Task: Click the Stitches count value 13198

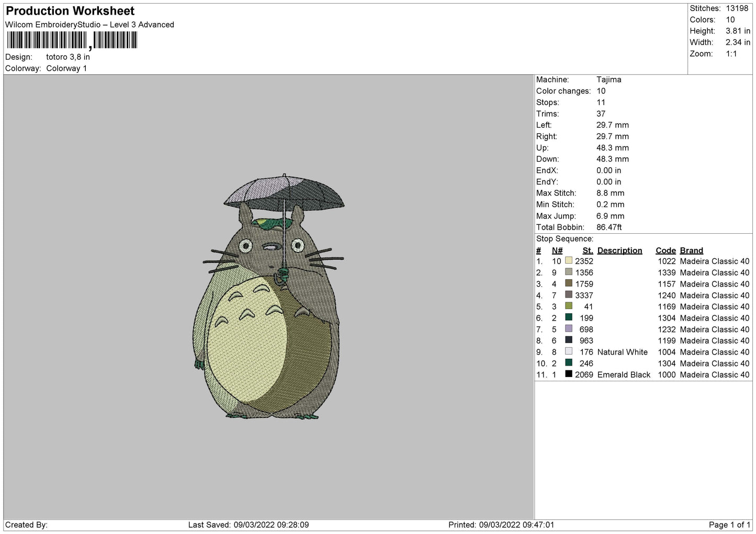Action: [x=737, y=8]
